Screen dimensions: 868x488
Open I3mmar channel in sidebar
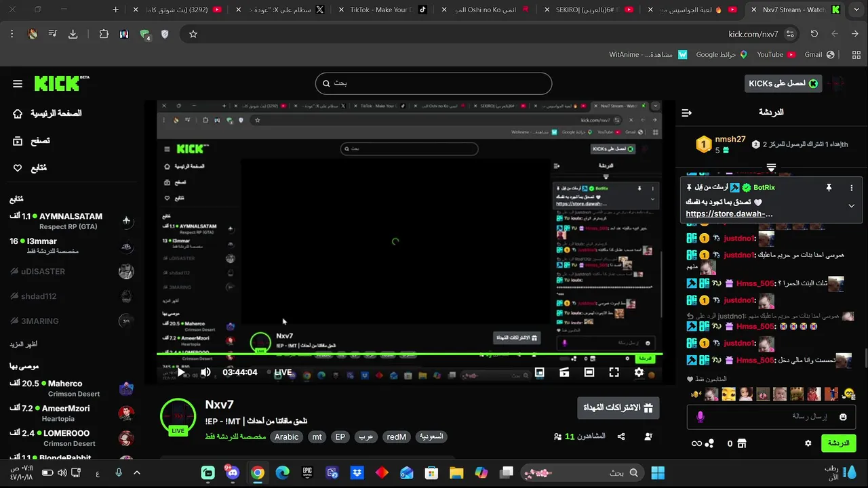pos(71,245)
